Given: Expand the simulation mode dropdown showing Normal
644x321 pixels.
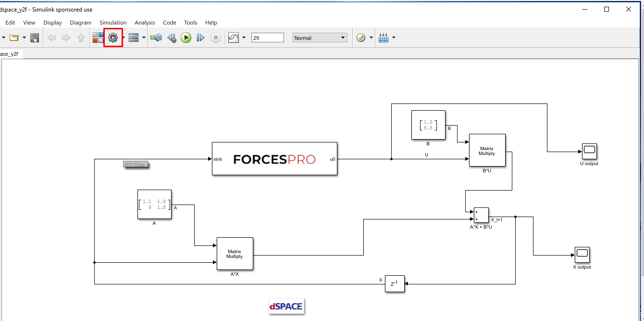Looking at the screenshot, I should point(320,38).
